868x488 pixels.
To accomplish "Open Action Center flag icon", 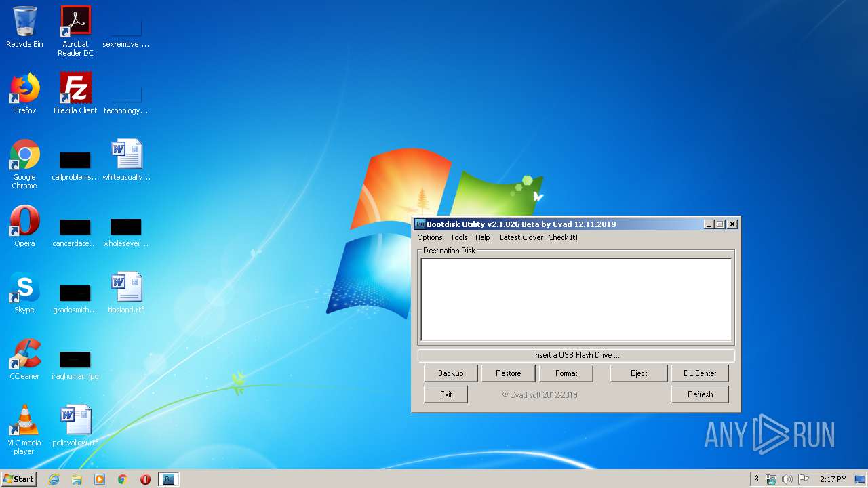I will (x=804, y=479).
